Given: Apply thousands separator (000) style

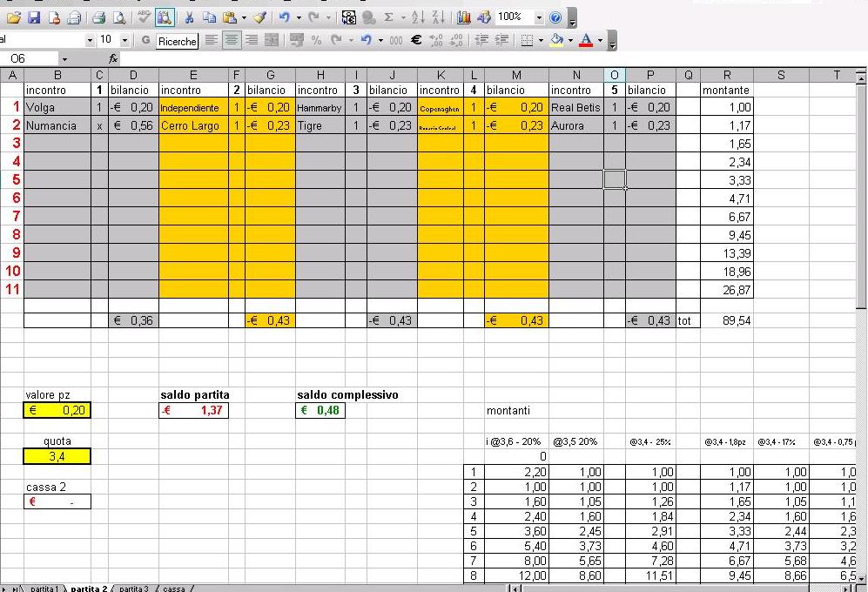Looking at the screenshot, I should [x=396, y=40].
